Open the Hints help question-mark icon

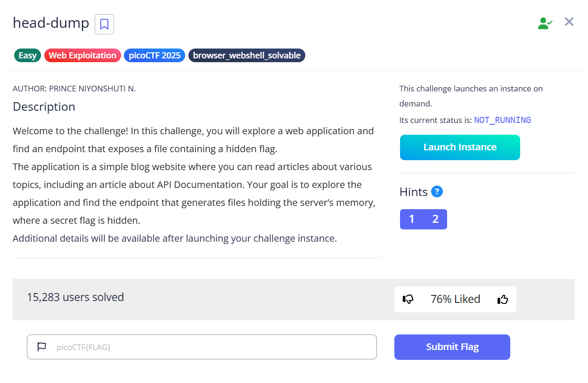pos(437,192)
